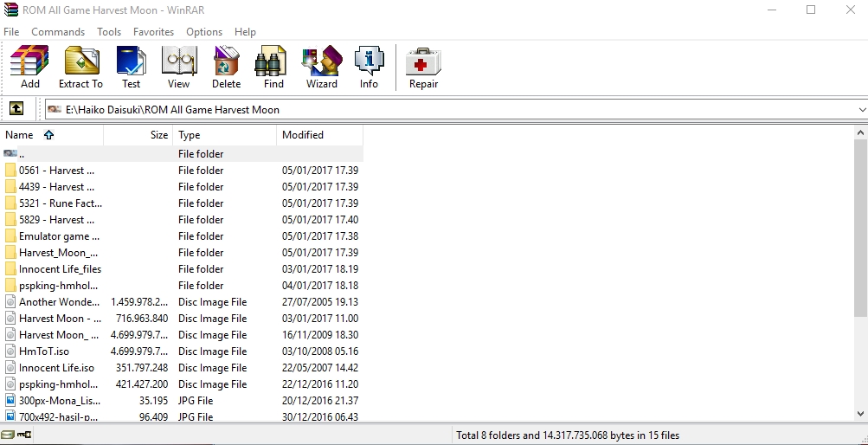Click the file list scrollbar up arrow
Viewport: 868px width, 445px height.
(x=861, y=132)
